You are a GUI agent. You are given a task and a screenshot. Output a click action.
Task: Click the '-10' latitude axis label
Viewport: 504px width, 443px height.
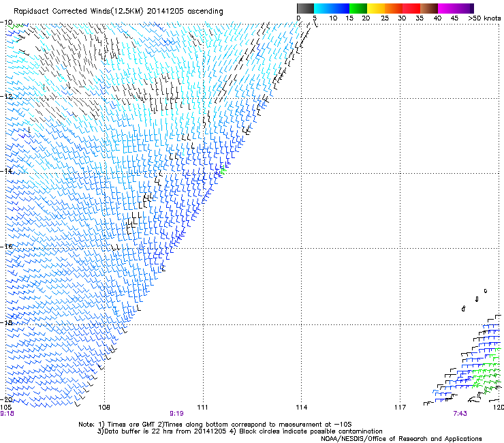(6, 22)
